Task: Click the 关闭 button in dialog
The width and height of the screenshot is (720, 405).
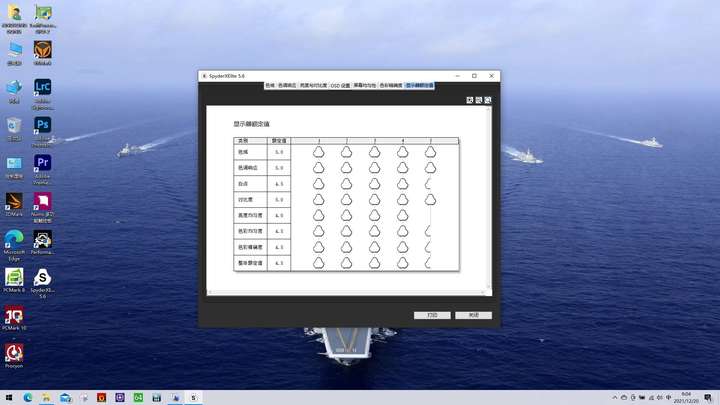Action: coord(473,315)
